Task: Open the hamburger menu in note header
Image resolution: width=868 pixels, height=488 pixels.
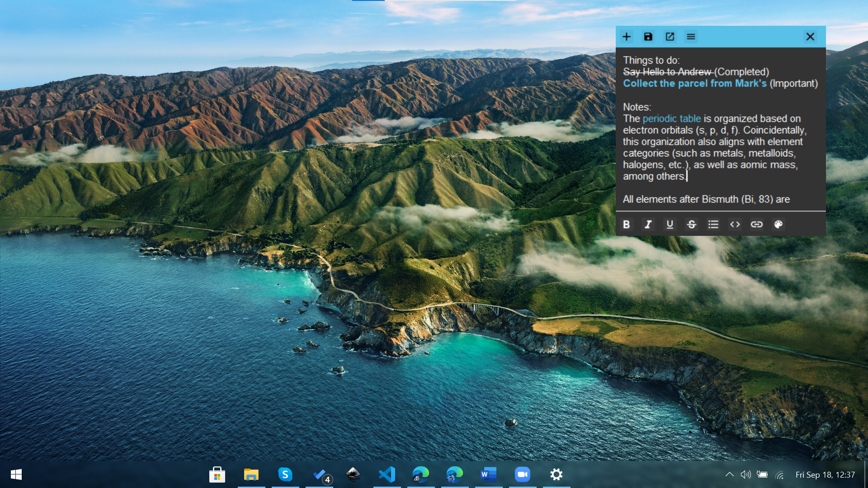Action: click(x=691, y=37)
